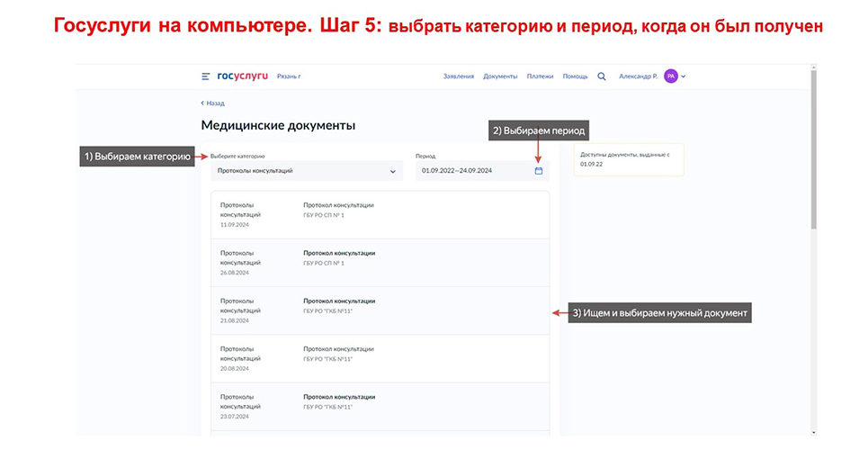868x450 pixels.
Task: Open Документы in top navigation
Action: (x=500, y=76)
